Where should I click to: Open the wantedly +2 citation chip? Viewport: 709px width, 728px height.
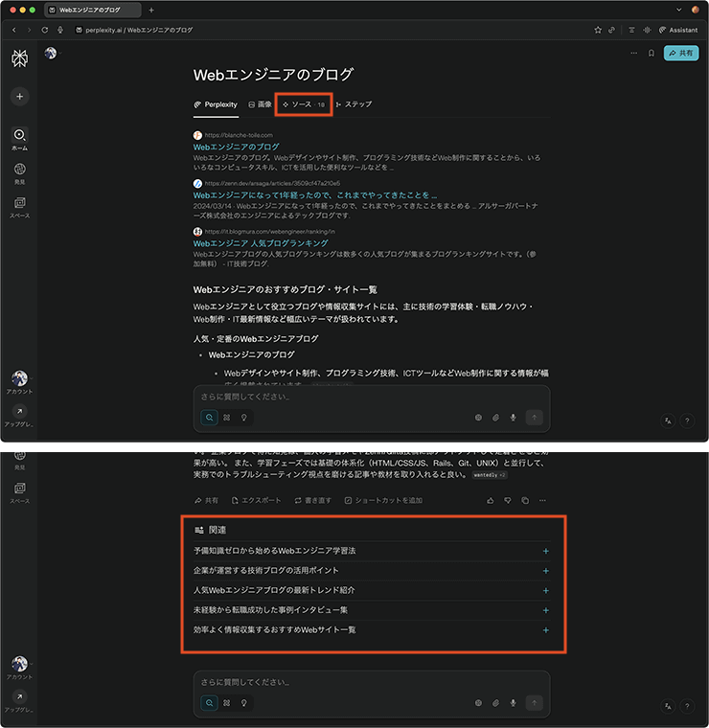[490, 475]
